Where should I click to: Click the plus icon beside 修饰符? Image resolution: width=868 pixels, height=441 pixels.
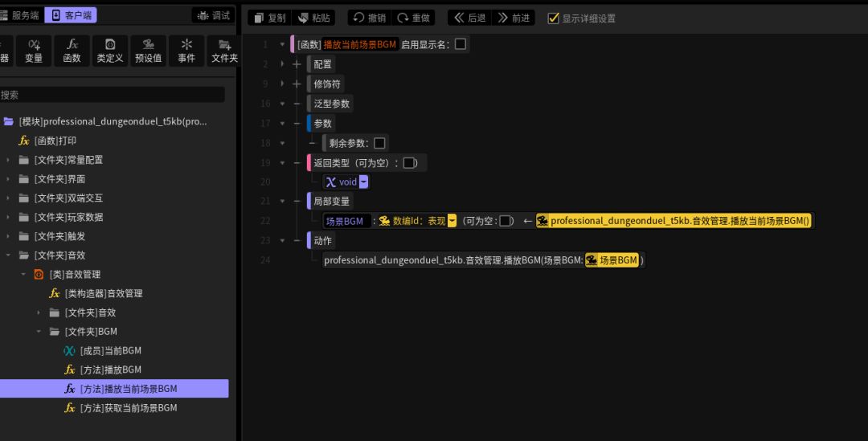coord(297,84)
